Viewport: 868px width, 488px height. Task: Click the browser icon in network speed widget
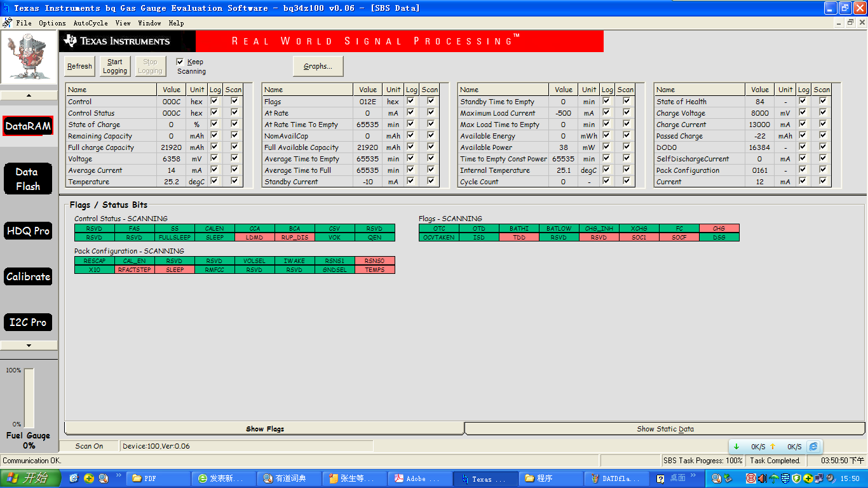click(813, 446)
